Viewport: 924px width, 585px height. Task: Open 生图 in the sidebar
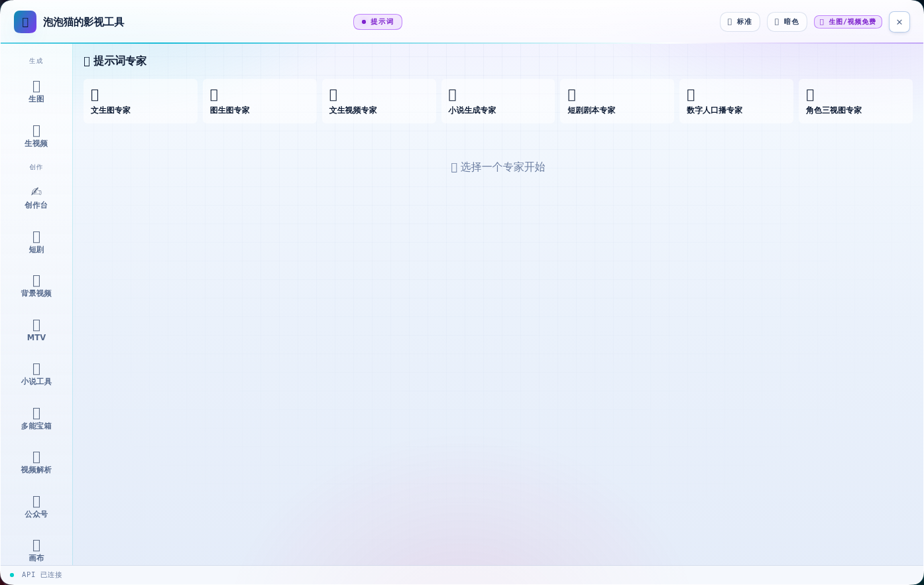coord(36,92)
